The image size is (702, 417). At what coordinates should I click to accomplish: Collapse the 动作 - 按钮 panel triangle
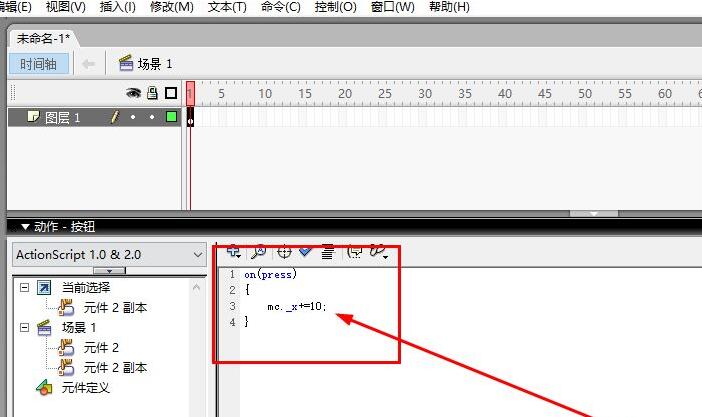(x=25, y=227)
